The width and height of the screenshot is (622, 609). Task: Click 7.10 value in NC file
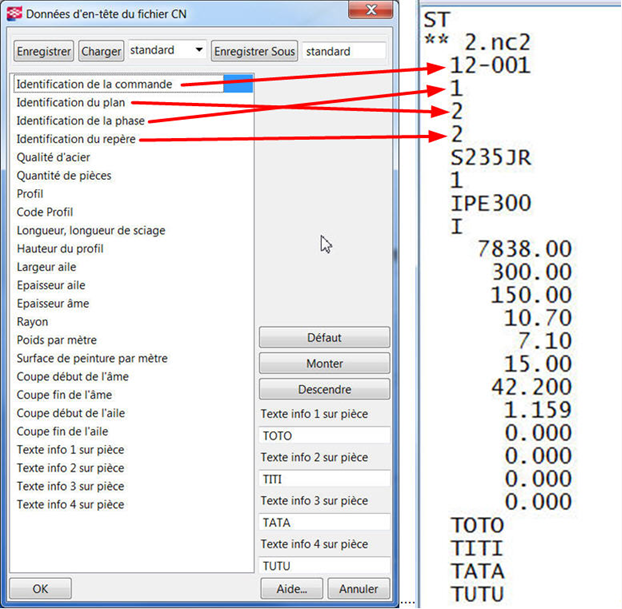coord(545,340)
